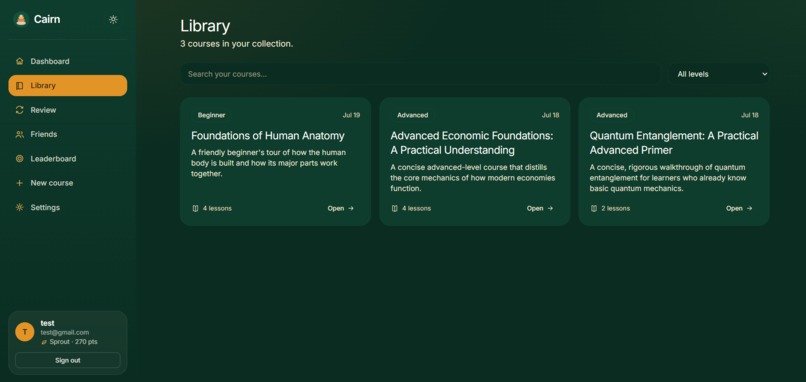Click 4 lessons label on Economic Foundations card
806x382 pixels.
click(x=416, y=208)
